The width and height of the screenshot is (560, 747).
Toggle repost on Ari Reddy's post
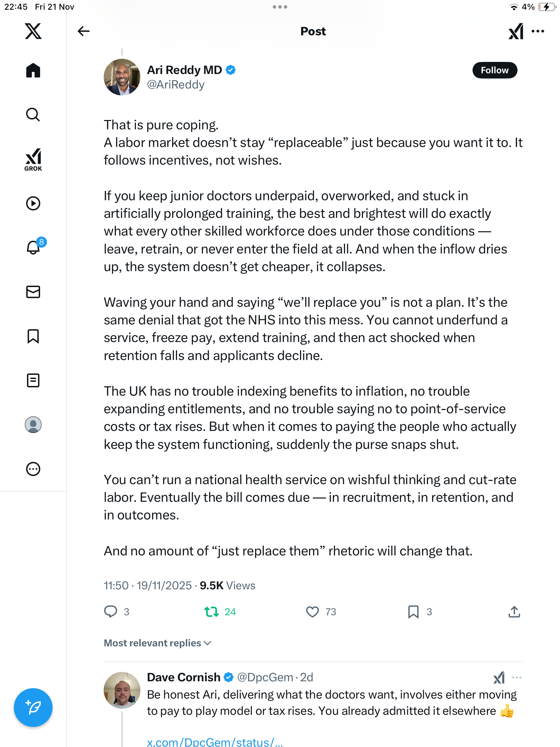pos(212,612)
